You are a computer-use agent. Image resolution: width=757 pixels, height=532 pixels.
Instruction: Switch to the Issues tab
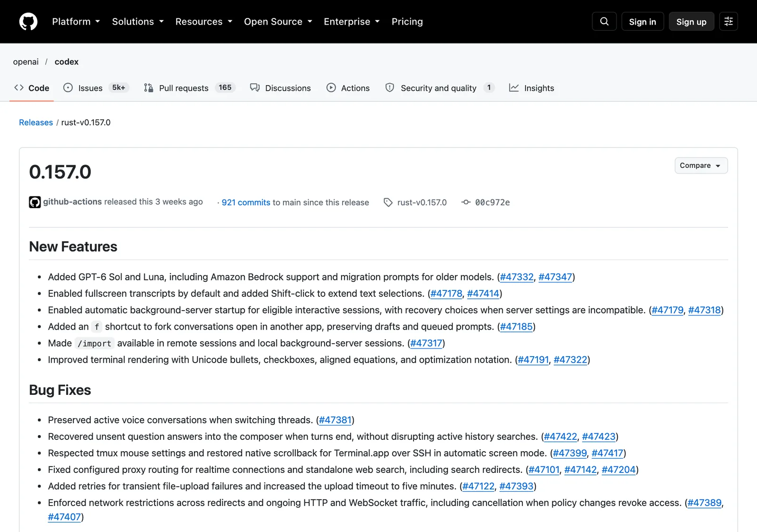(96, 88)
